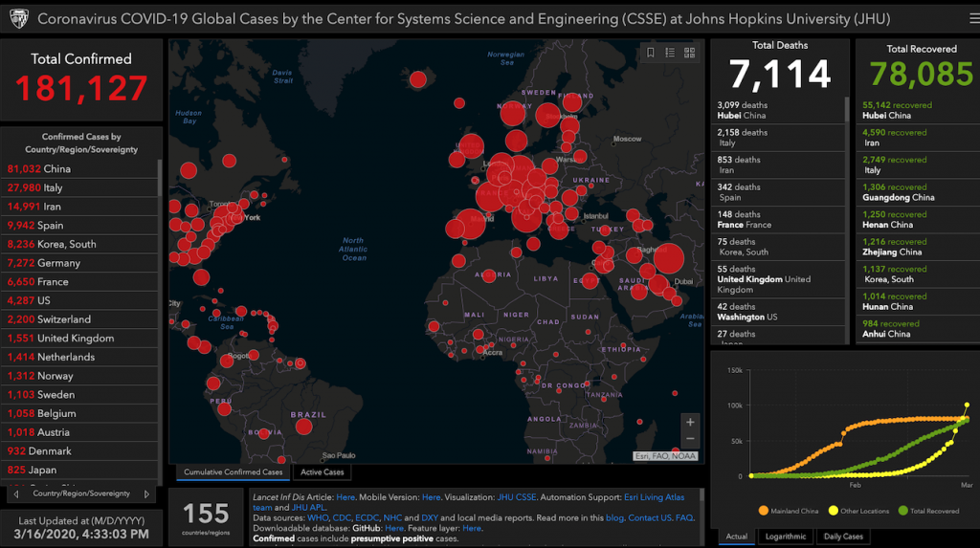Select the Daily Cases chart tab
This screenshot has width=980, height=548.
click(843, 537)
